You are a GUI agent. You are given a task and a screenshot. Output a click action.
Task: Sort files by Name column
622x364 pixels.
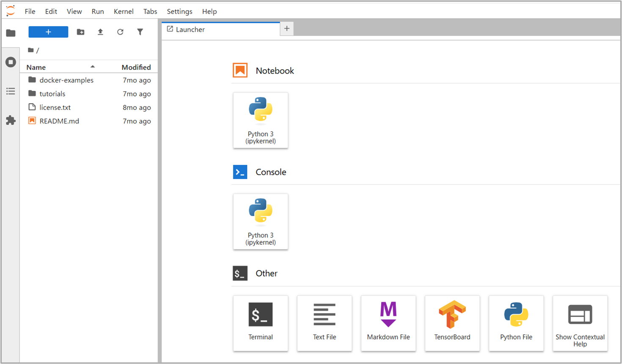(x=36, y=67)
